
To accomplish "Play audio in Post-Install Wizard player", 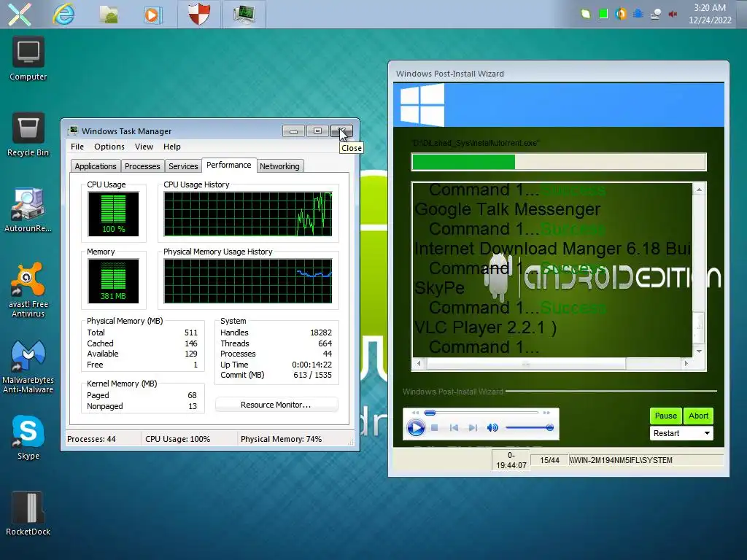I will pyautogui.click(x=415, y=427).
